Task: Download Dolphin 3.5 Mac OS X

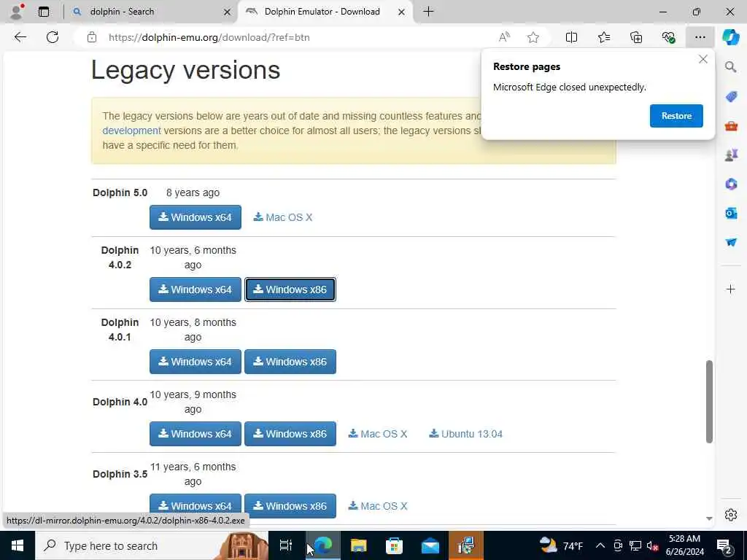Action: 378,506
